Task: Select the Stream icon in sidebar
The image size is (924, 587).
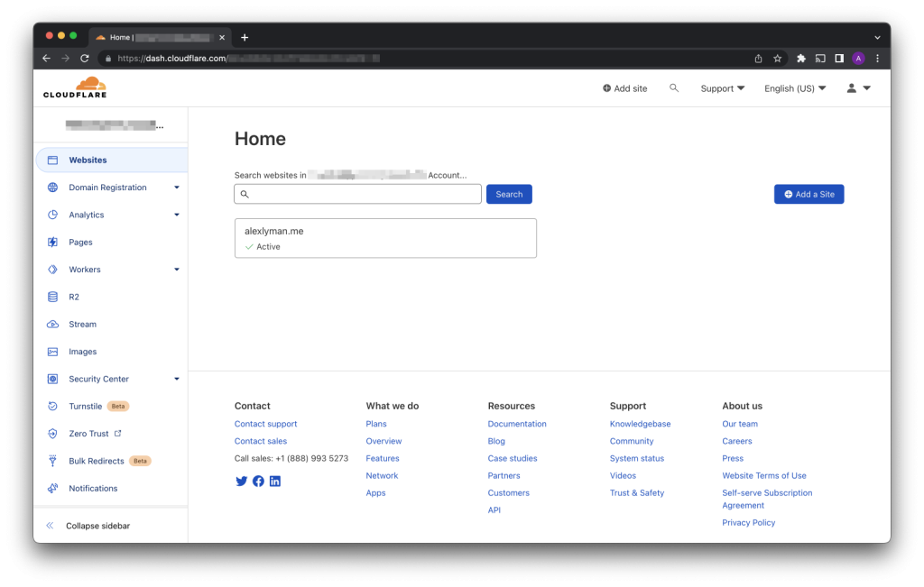Action: tap(52, 325)
